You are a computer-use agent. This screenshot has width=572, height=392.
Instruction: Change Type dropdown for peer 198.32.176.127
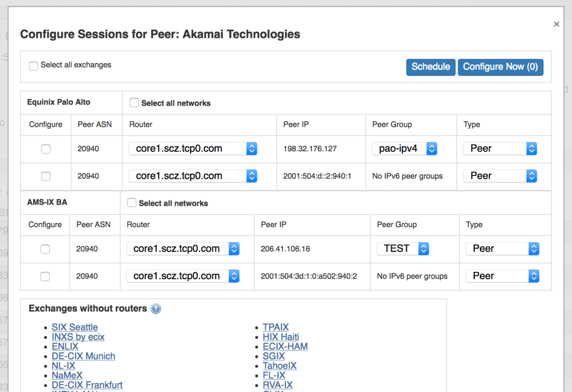pos(500,149)
